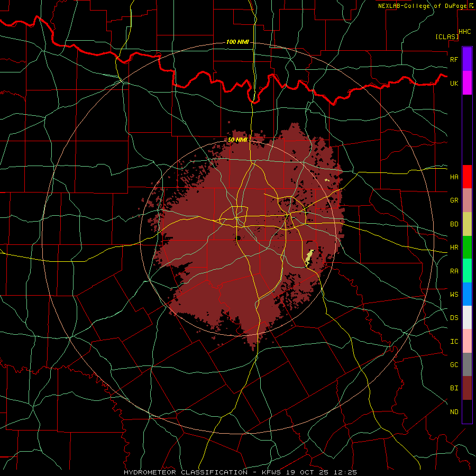The width and height of the screenshot is (476, 476).
Task: Click the "IC" legend label
Action: pyautogui.click(x=454, y=342)
